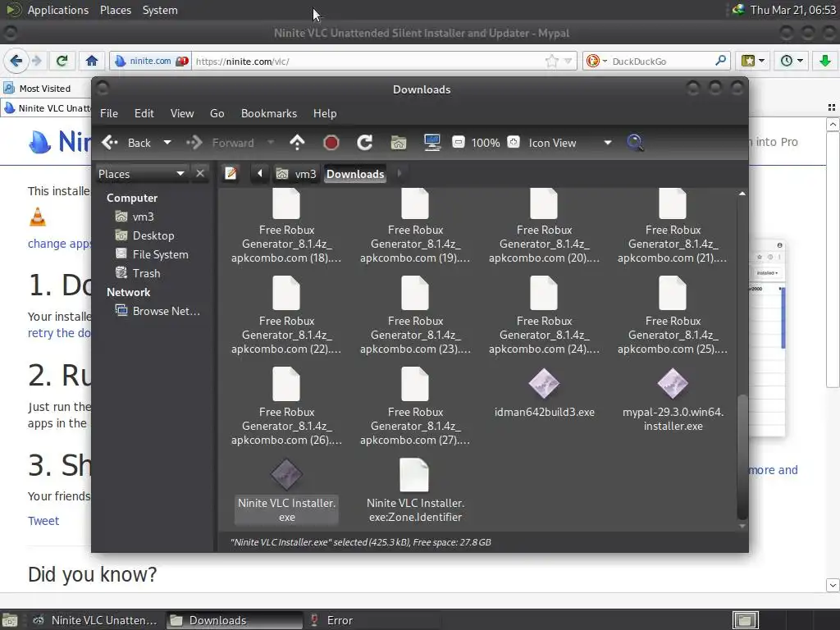The width and height of the screenshot is (840, 630).
Task: Open the Icon View mode dropdown
Action: (569, 143)
